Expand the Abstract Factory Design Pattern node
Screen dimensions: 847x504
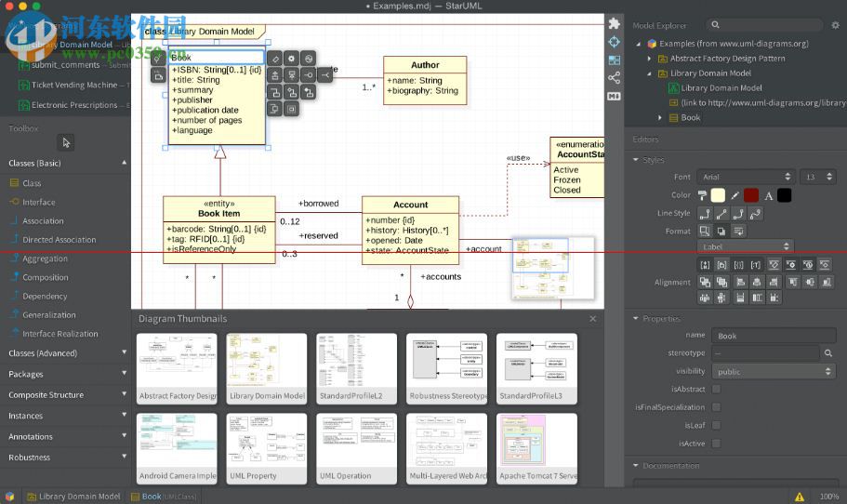(x=650, y=59)
